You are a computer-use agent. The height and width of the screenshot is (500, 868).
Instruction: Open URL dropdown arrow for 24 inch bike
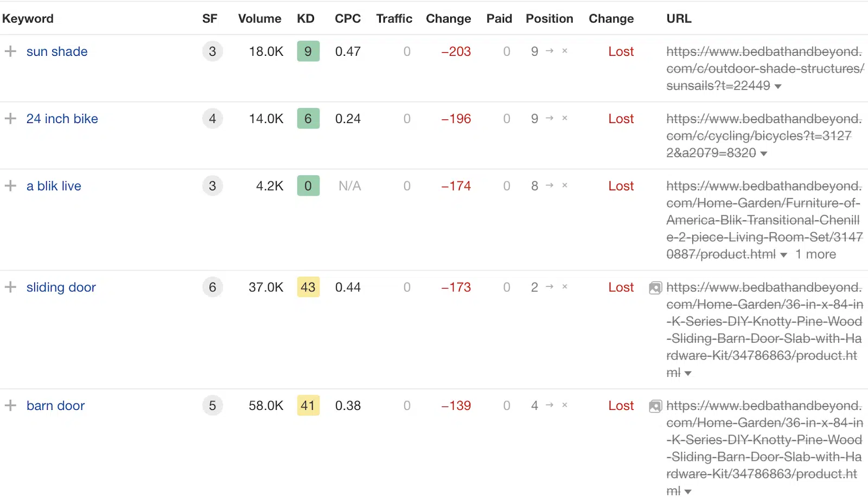coord(764,154)
